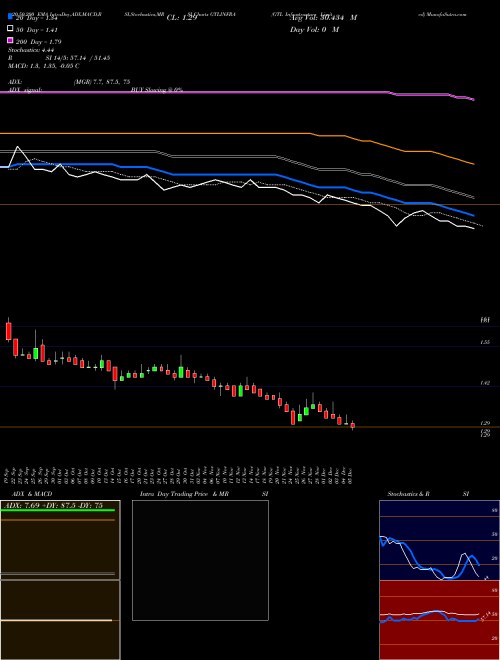Click the magenta 200 Day EMA legend swatch
500x660 pixels.
coord(10,40)
